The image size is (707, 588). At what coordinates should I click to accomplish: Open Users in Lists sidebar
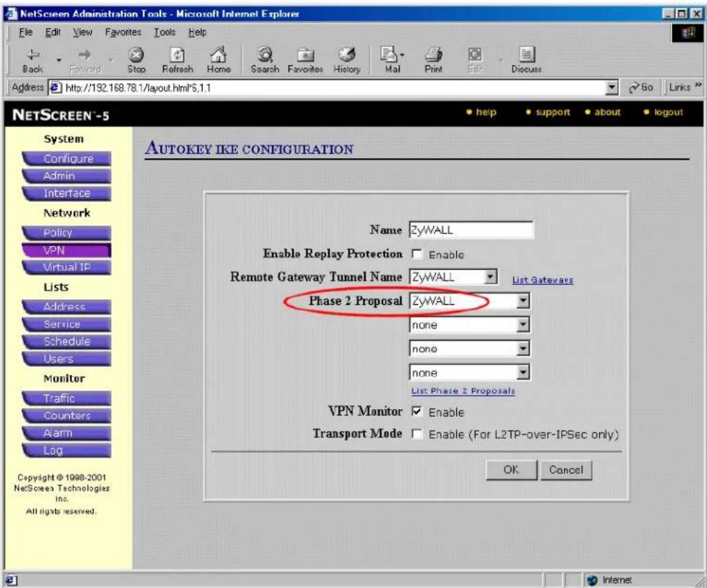[x=66, y=359]
